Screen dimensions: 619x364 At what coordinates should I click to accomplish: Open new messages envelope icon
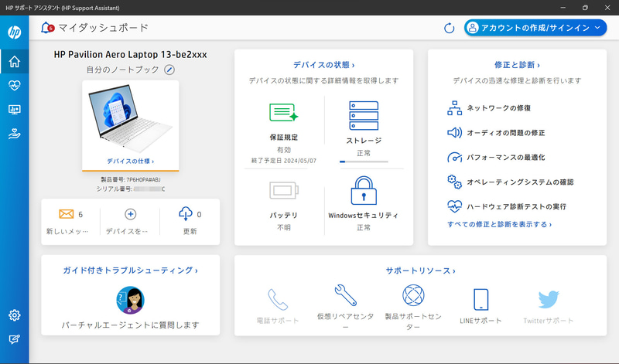pos(66,214)
